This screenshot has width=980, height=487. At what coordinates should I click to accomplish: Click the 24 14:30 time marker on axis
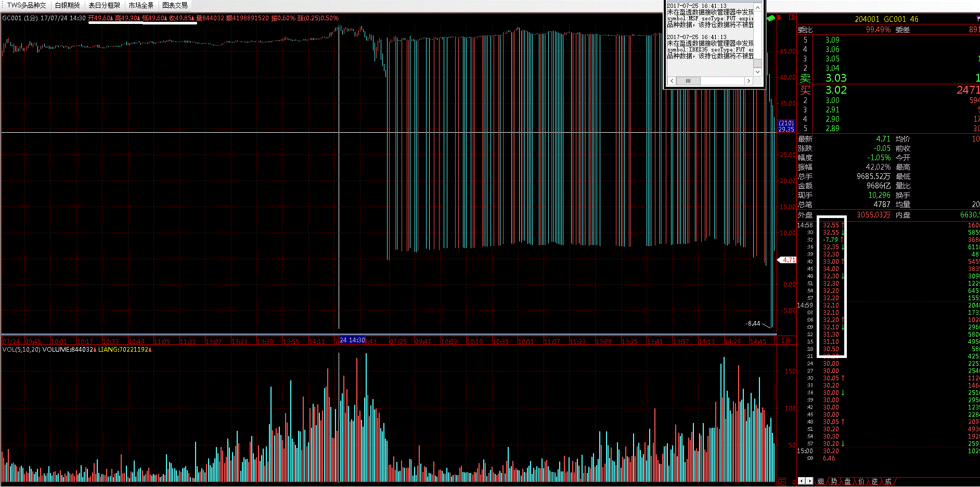(352, 340)
